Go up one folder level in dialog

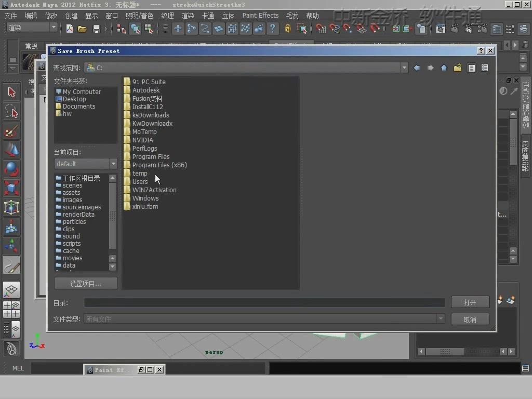pos(444,68)
